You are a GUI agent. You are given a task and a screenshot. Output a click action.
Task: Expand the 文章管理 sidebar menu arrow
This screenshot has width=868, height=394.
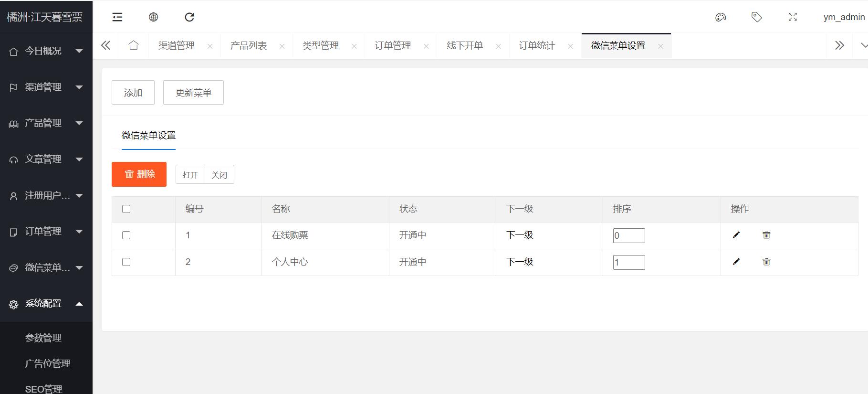point(79,159)
